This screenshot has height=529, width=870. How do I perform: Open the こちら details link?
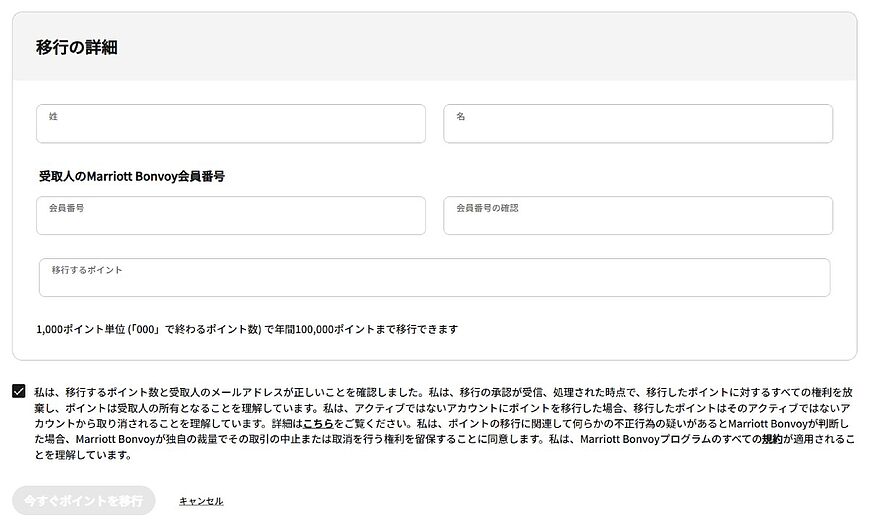[x=318, y=424]
